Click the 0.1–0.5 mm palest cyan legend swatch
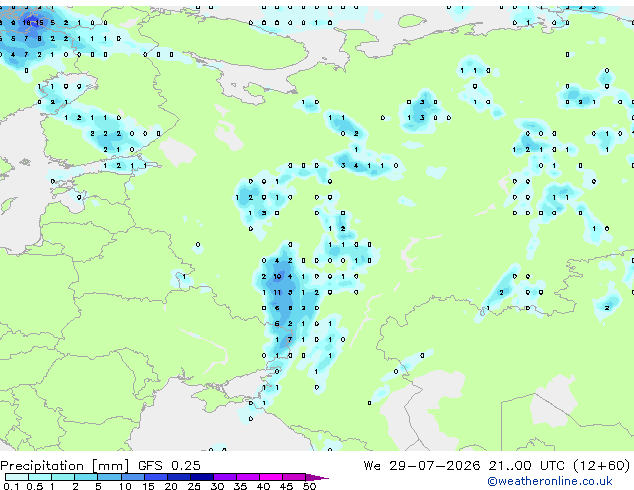The width and height of the screenshot is (634, 490). pos(17,477)
